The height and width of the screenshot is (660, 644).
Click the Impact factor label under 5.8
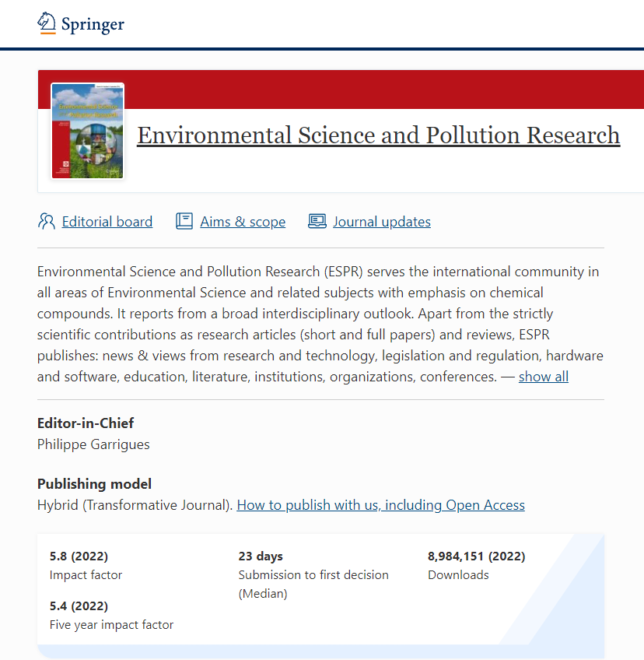(86, 575)
